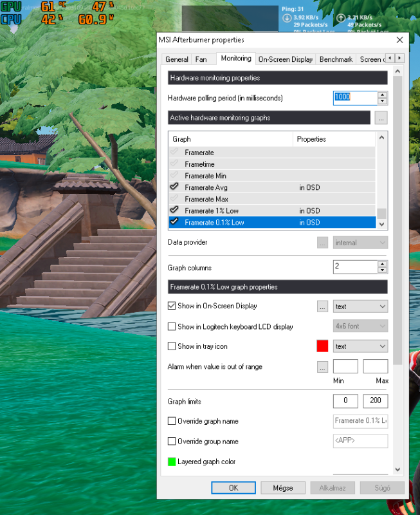
Task: Click the Graph columns input field
Action: click(x=355, y=267)
